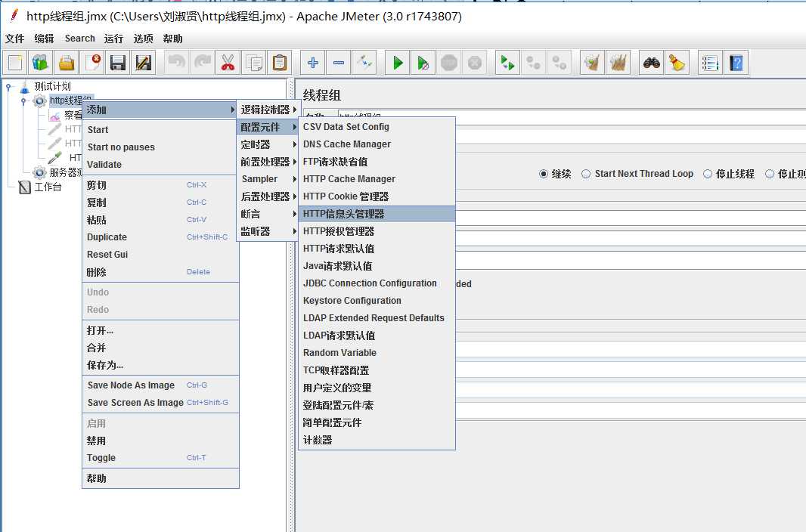Click Validate in context menu

point(160,164)
